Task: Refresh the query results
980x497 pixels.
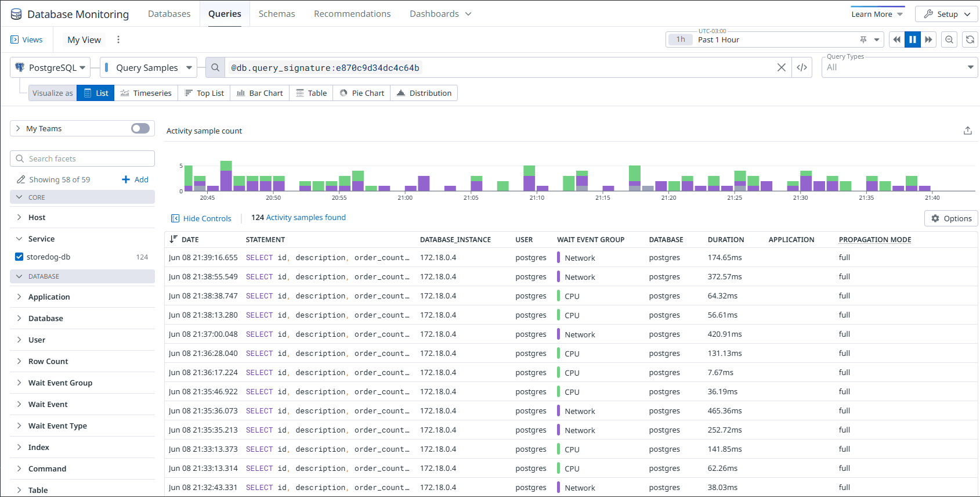Action: pos(970,39)
